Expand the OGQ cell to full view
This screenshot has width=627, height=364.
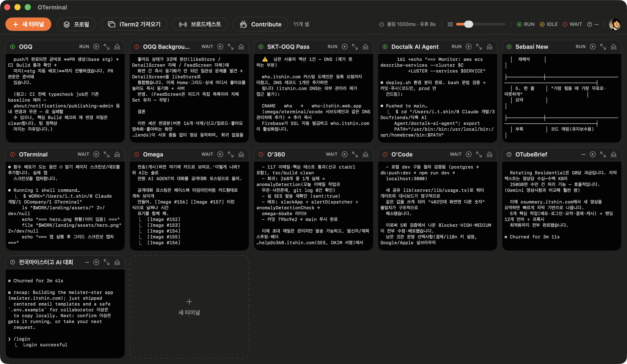[107, 47]
